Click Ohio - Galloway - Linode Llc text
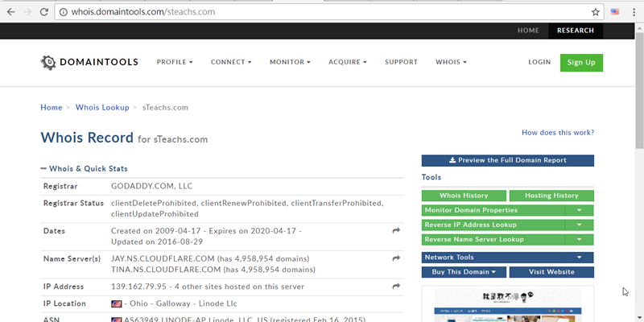The height and width of the screenshot is (322, 644). pos(184,304)
